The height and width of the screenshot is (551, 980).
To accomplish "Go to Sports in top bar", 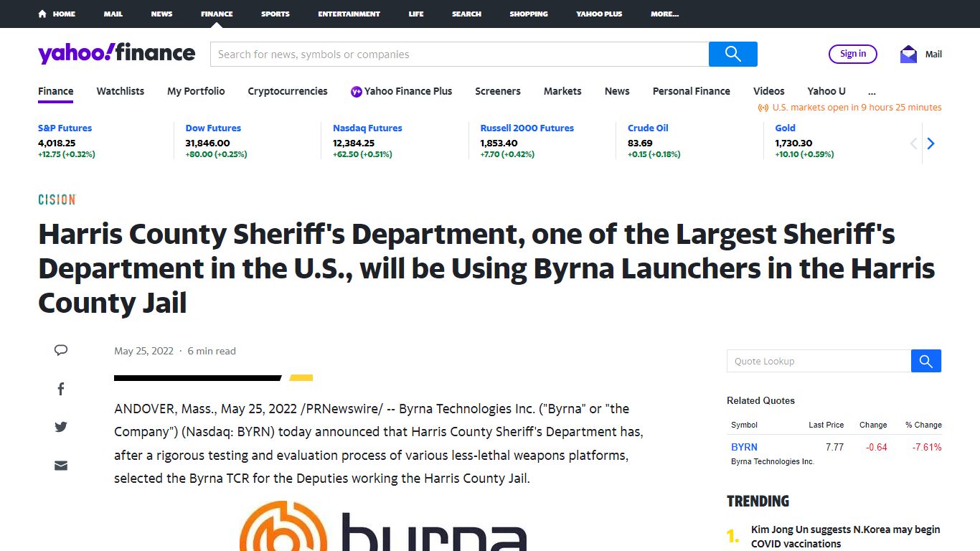I will [275, 14].
